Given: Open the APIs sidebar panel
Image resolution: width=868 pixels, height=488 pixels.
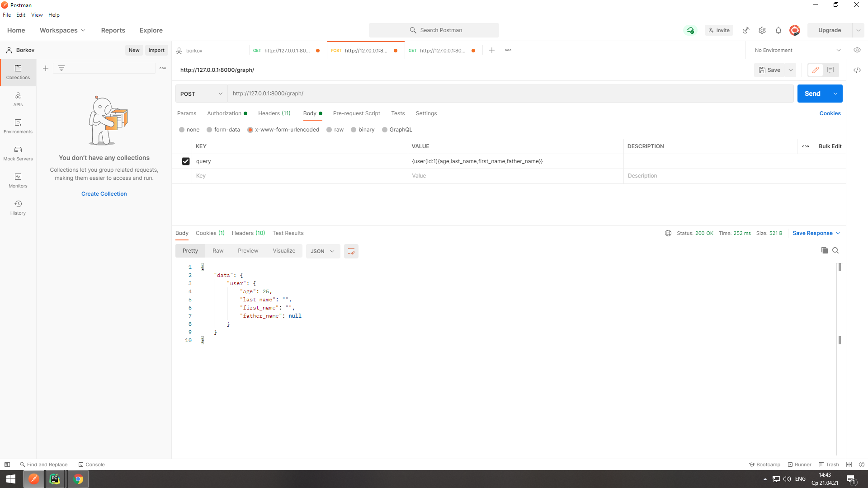Looking at the screenshot, I should 18,99.
